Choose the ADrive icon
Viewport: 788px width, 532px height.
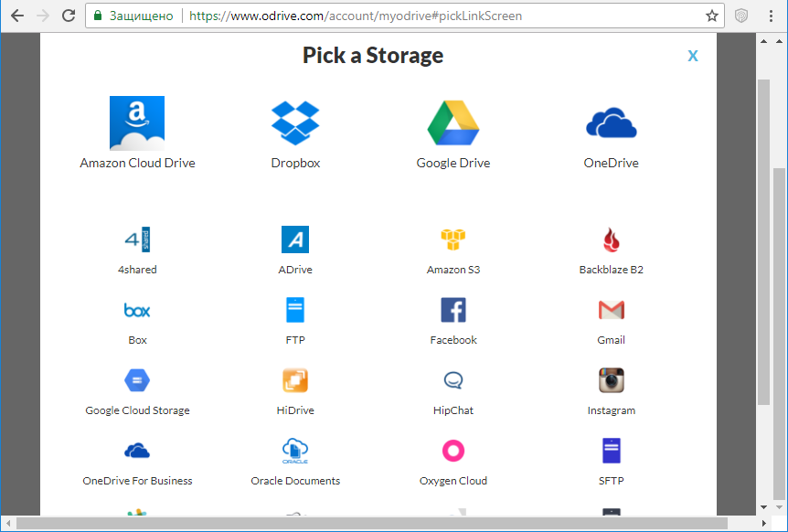click(x=295, y=239)
